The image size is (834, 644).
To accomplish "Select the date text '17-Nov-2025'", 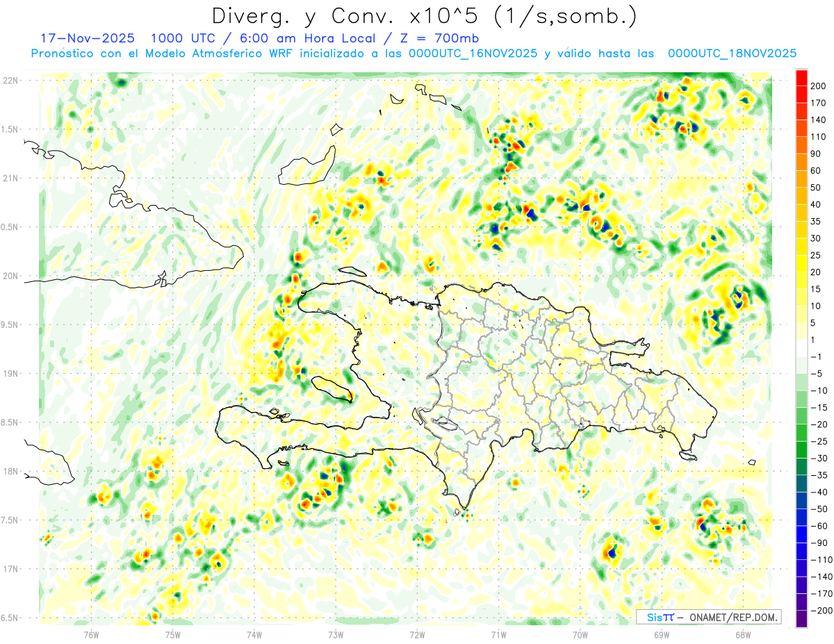I will [x=89, y=38].
